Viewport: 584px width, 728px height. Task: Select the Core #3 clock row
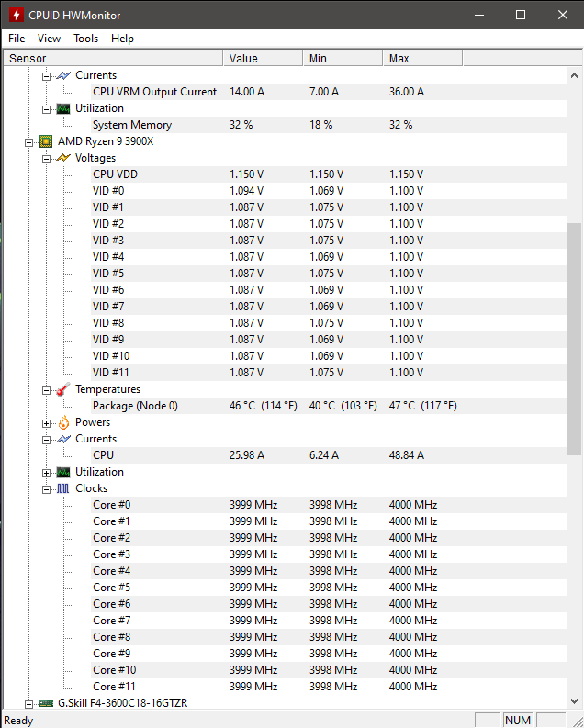click(329, 554)
